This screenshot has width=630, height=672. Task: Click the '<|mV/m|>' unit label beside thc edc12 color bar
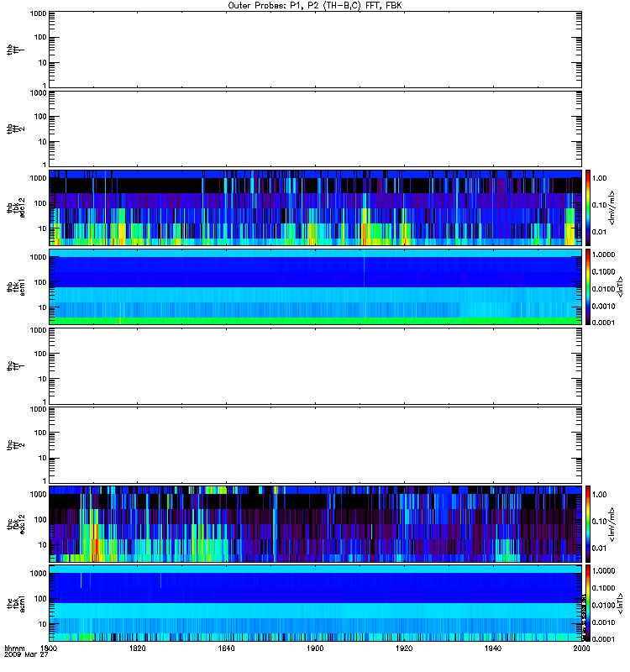pyautogui.click(x=612, y=524)
